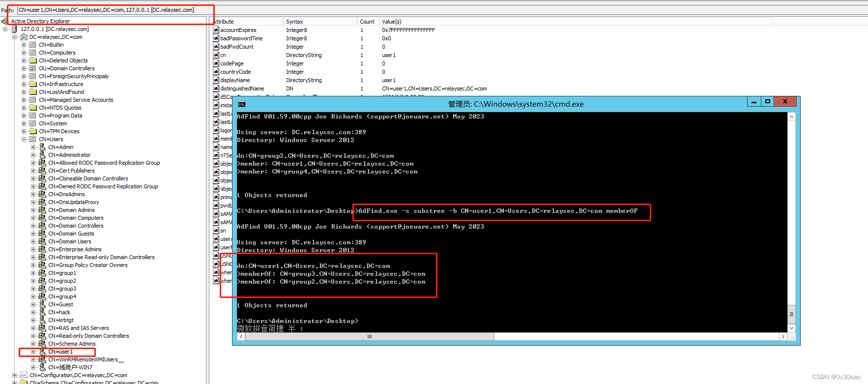
Task: Select CN=Managed Service Accounts in tree
Action: tap(76, 100)
